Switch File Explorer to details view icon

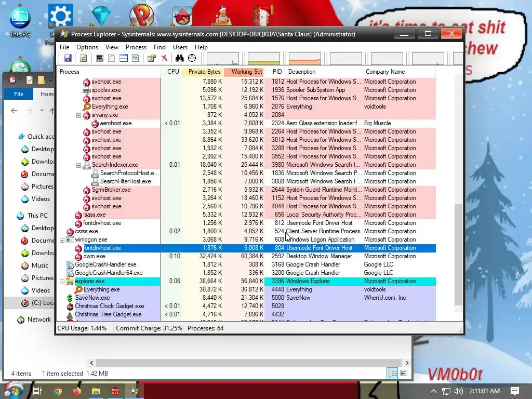[x=393, y=373]
